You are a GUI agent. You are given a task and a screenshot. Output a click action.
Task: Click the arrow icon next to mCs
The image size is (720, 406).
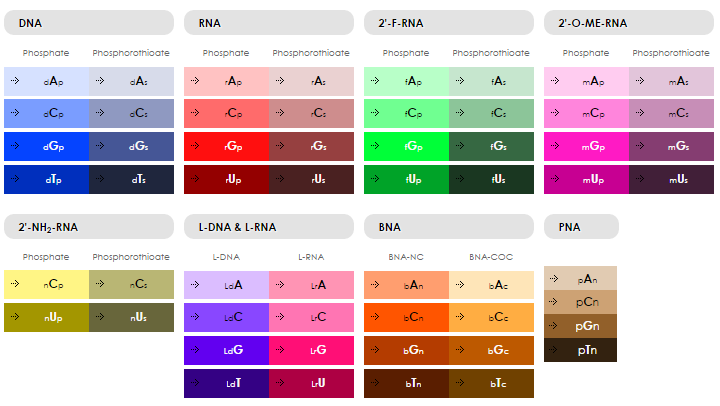(640, 113)
